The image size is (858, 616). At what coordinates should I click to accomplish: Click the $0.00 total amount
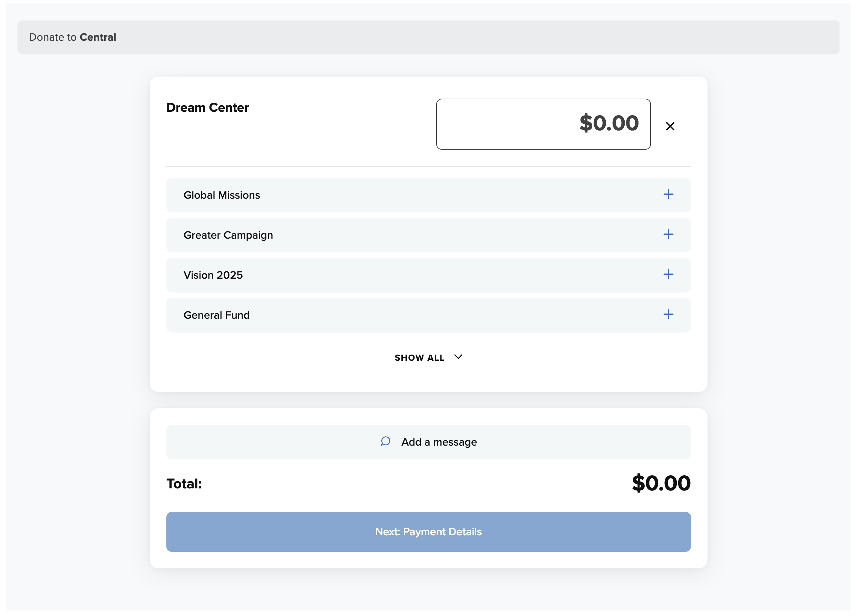point(661,483)
